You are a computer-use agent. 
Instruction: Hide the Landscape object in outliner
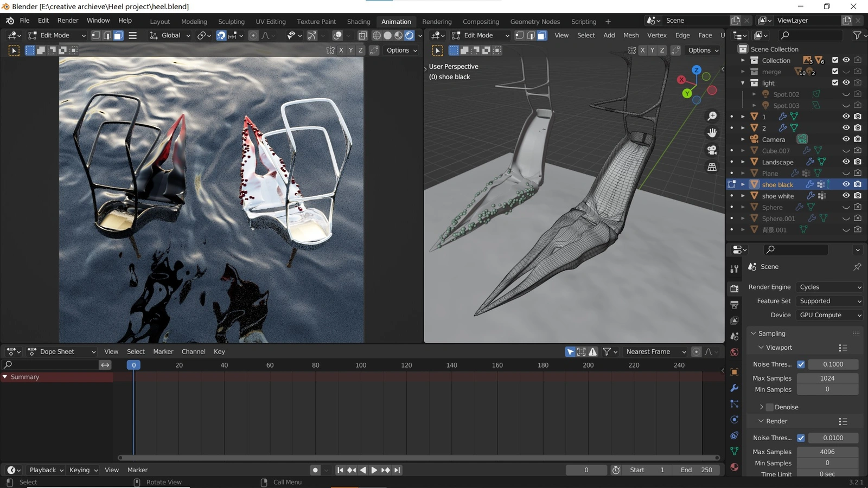click(x=846, y=162)
